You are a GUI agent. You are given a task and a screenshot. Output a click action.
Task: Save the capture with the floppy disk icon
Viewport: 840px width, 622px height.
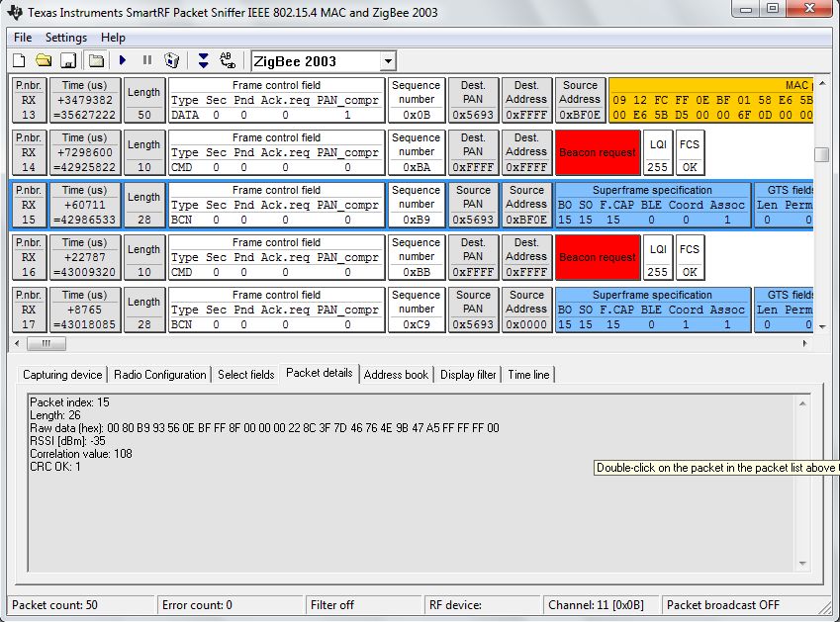pos(68,60)
